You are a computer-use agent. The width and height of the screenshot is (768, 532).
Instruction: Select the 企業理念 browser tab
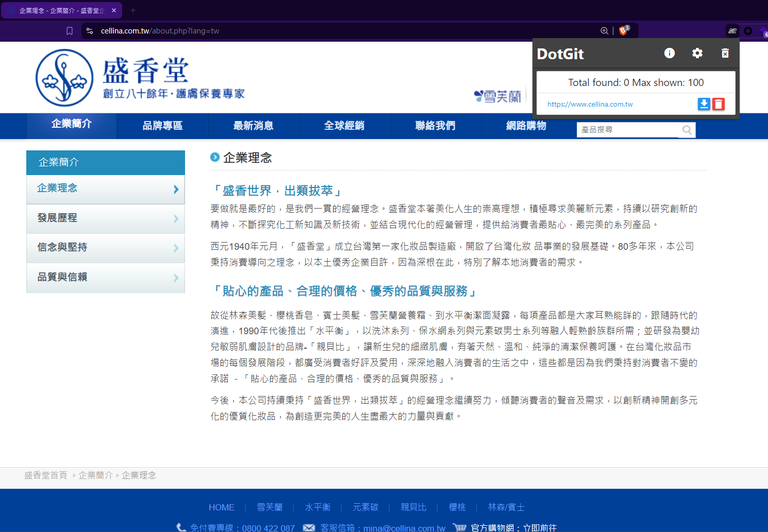tap(62, 10)
